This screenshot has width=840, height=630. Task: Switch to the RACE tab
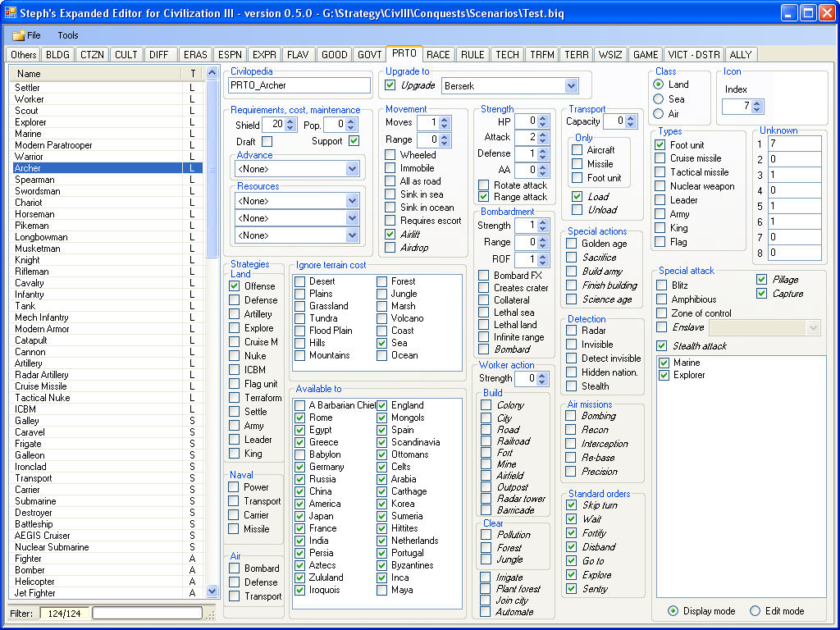pos(438,55)
